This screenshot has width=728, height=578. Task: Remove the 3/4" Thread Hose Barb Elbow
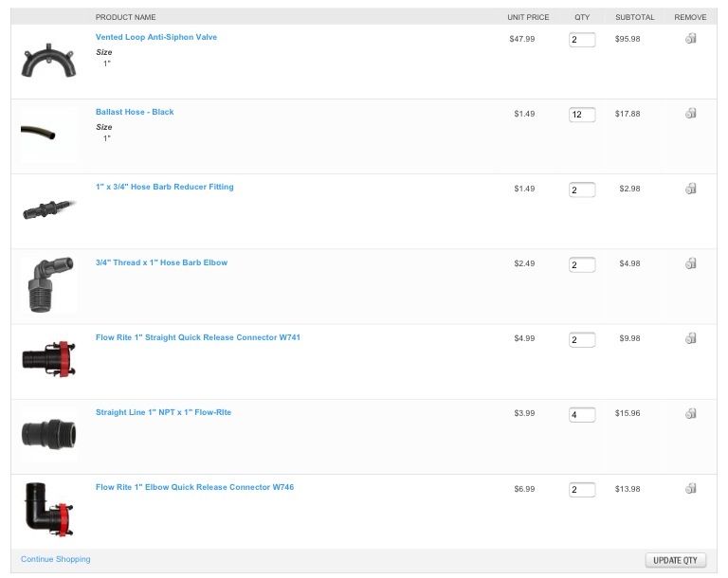(x=690, y=263)
